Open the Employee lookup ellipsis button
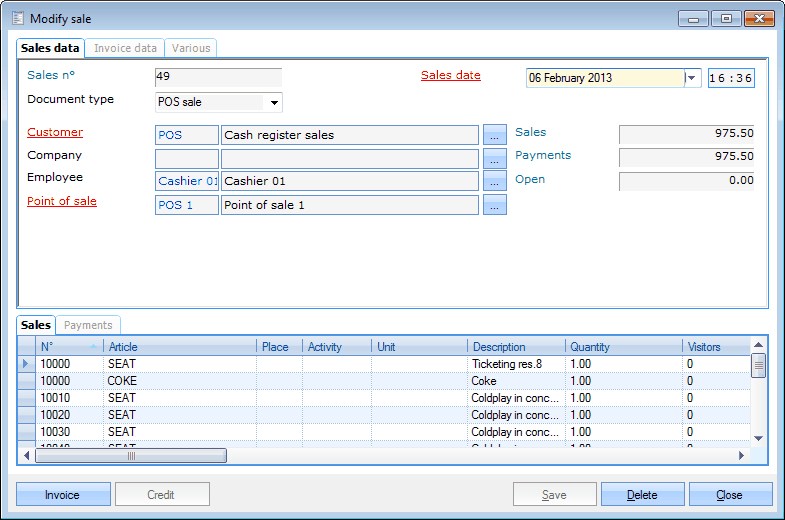 tap(495, 181)
